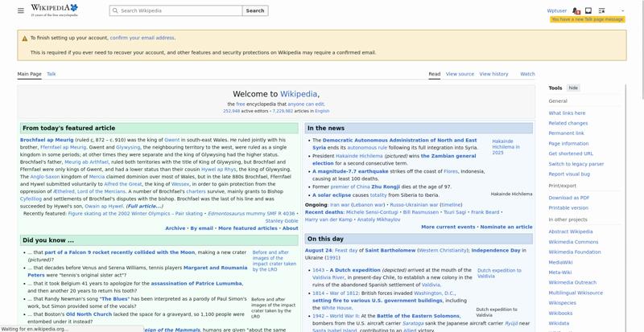Image resolution: width=644 pixels, height=332 pixels.
Task: Open the new Talk page message notice
Action: (588, 19)
